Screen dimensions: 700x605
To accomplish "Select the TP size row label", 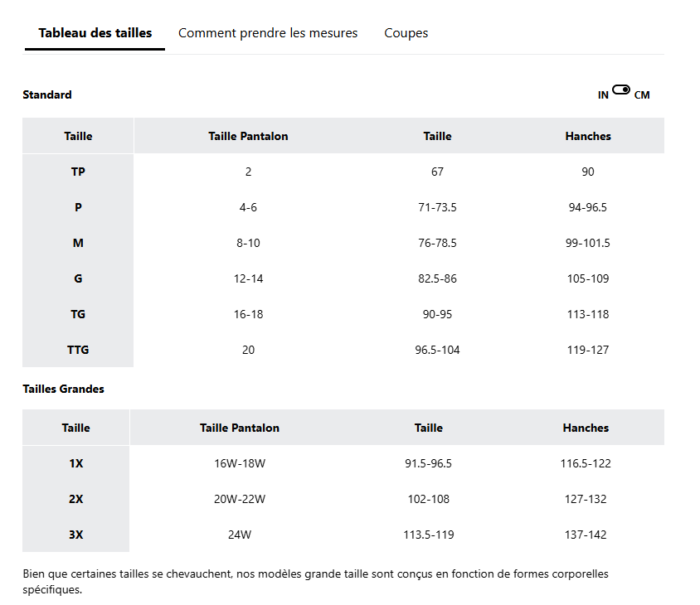I will 78,172.
